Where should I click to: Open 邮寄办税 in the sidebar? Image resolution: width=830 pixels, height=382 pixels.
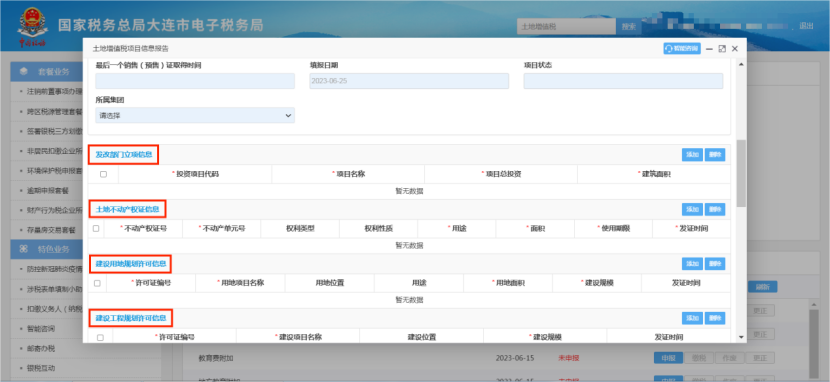(41, 348)
